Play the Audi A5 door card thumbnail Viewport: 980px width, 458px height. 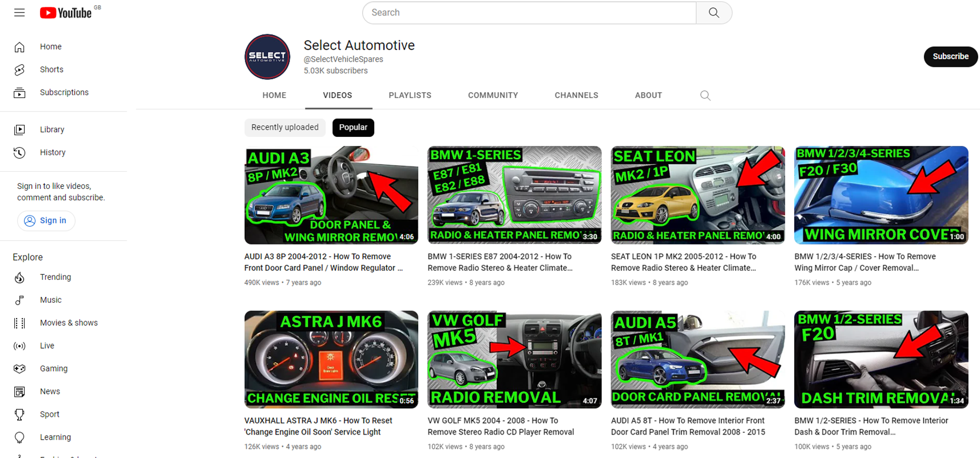(698, 360)
